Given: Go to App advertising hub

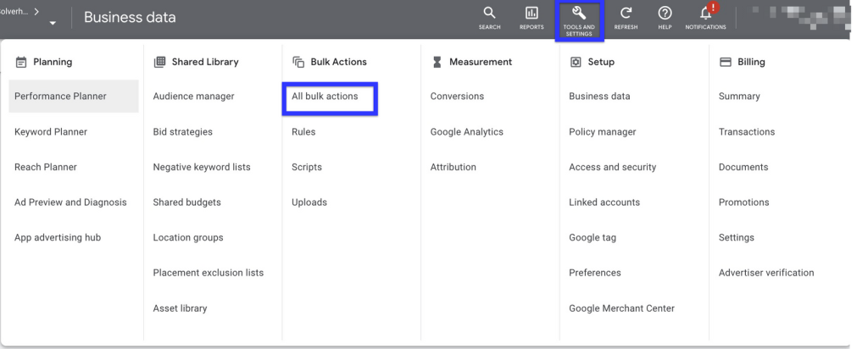Looking at the screenshot, I should click(x=58, y=238).
